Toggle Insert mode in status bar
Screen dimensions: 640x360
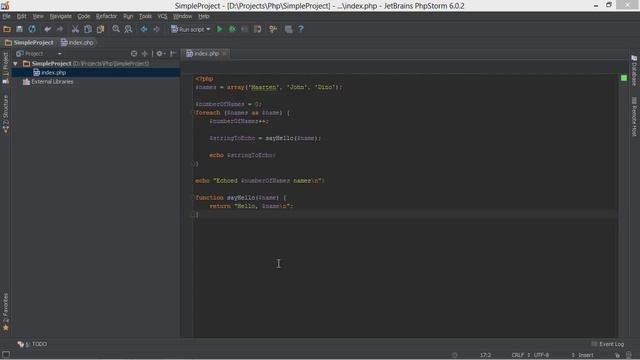(x=586, y=355)
